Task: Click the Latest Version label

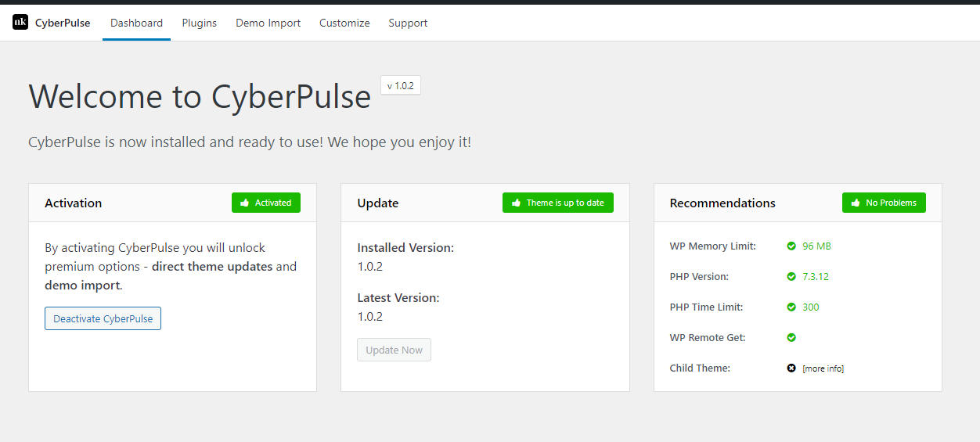Action: point(398,297)
